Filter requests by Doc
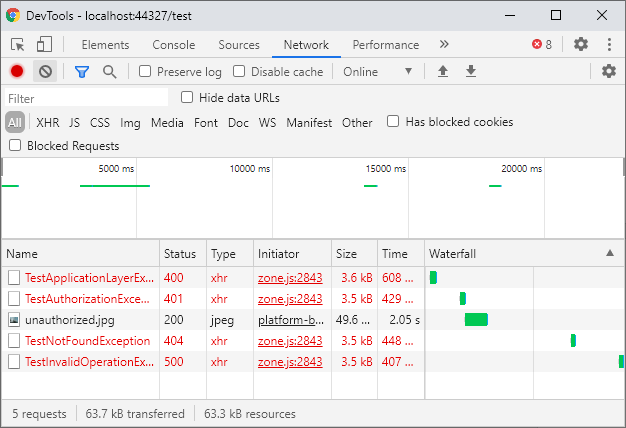 pos(238,123)
